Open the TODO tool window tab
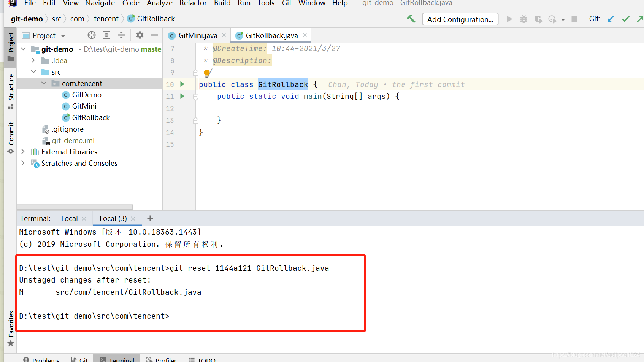 tap(202, 359)
